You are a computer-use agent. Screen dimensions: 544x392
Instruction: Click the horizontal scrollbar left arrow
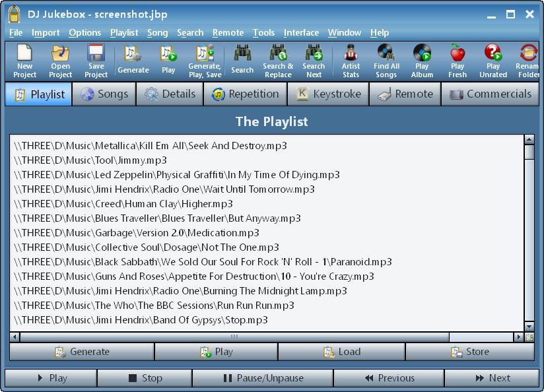point(15,337)
